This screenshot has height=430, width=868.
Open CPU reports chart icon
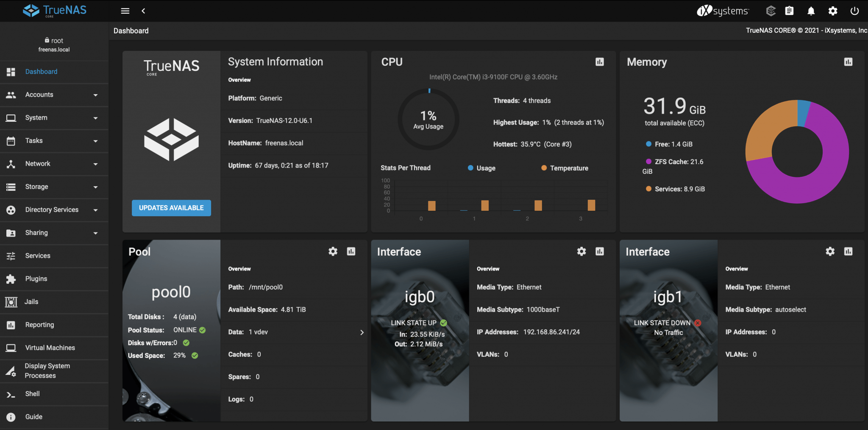600,62
